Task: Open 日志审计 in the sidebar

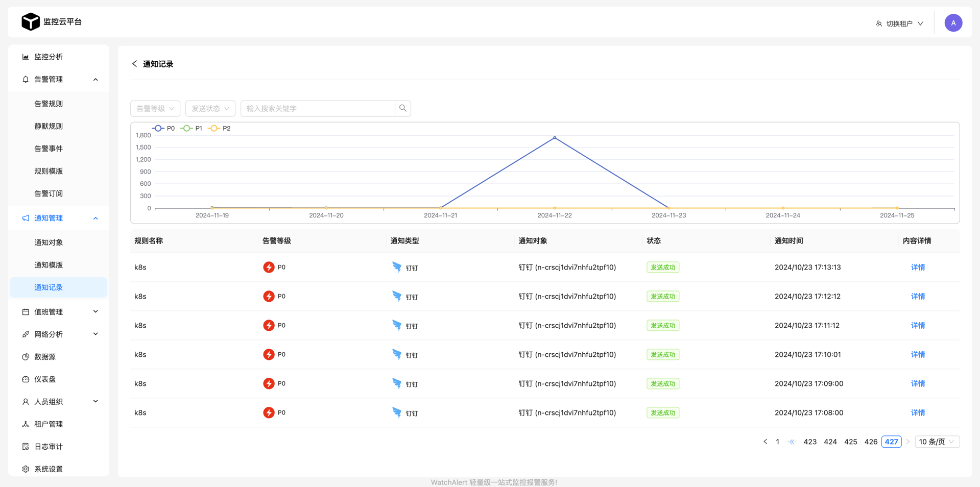Action: [x=48, y=447]
